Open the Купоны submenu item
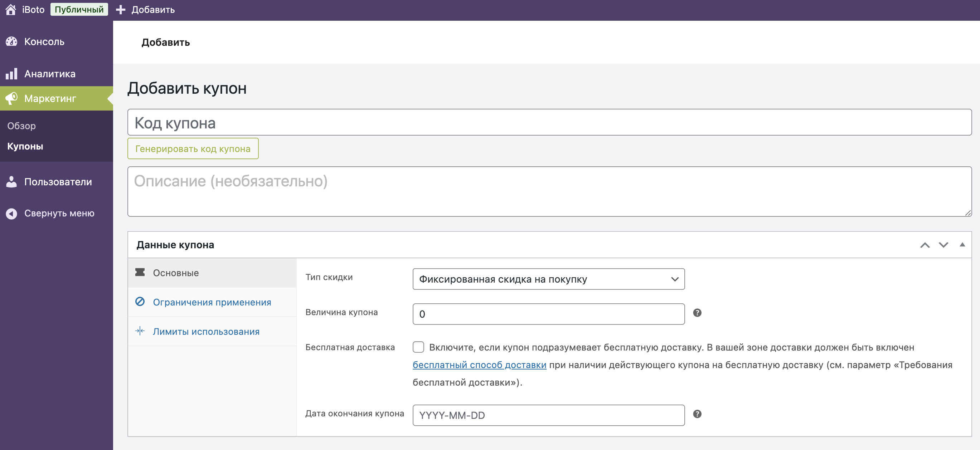 tap(25, 146)
